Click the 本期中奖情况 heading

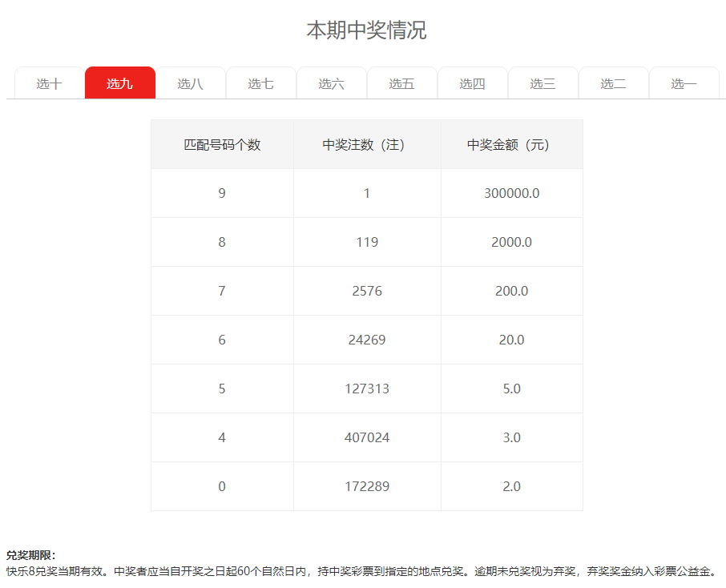[366, 30]
